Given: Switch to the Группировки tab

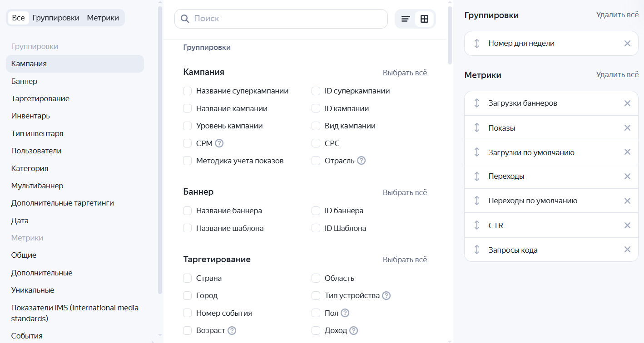Looking at the screenshot, I should click(56, 18).
